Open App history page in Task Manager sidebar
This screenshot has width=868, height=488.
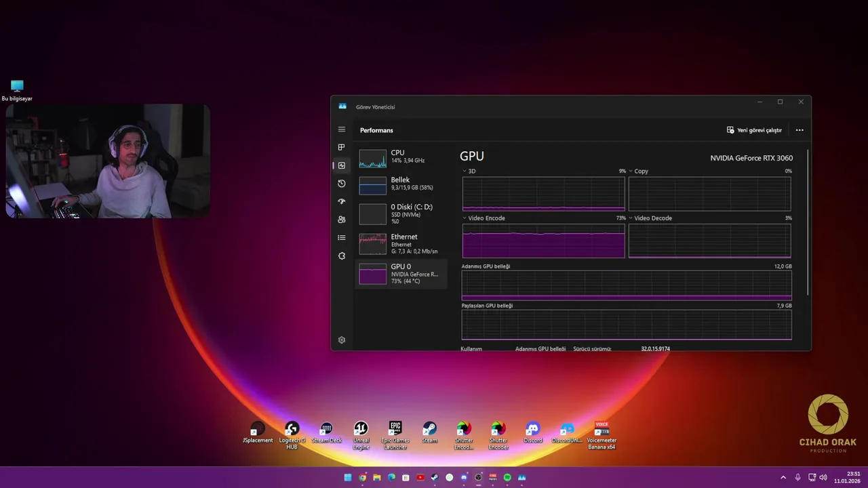[342, 184]
